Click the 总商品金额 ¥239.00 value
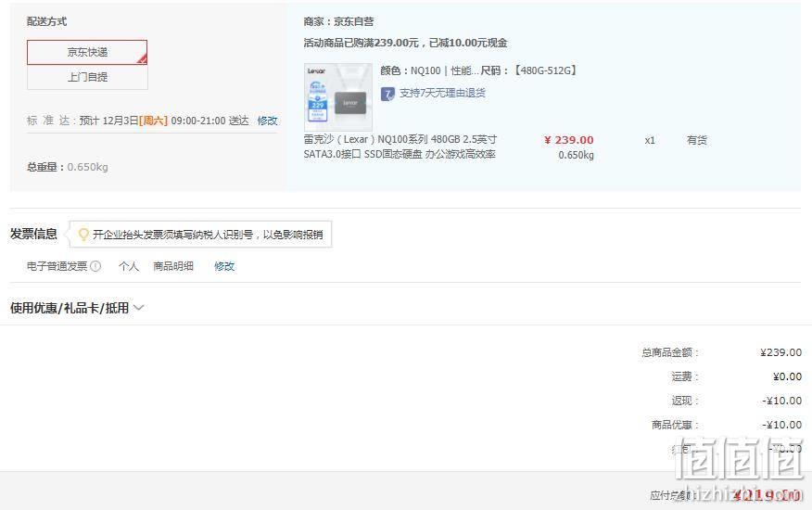The width and height of the screenshot is (812, 510). coord(780,352)
